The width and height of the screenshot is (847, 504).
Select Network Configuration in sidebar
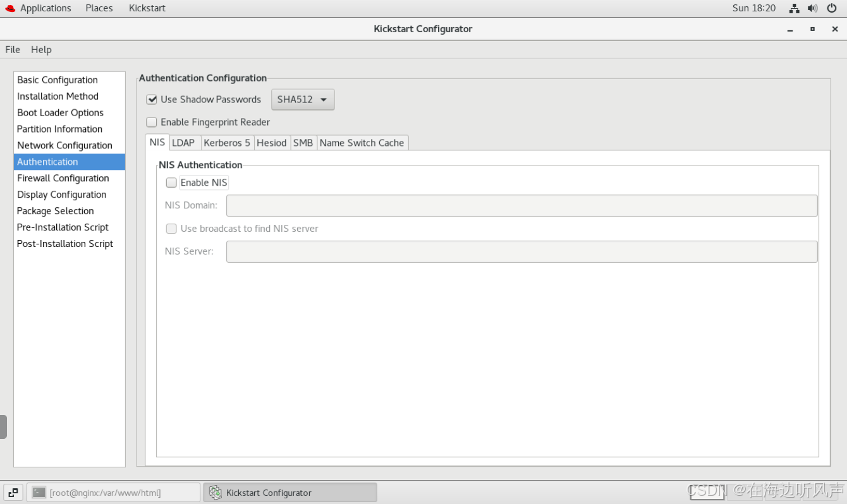(70, 145)
